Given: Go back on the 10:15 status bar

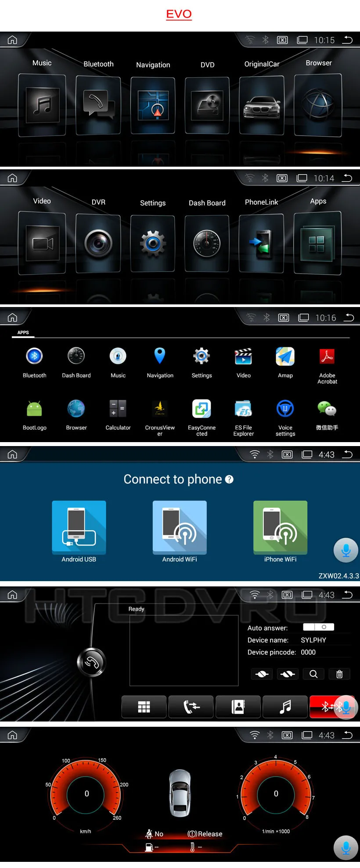Looking at the screenshot, I should pyautogui.click(x=347, y=40).
